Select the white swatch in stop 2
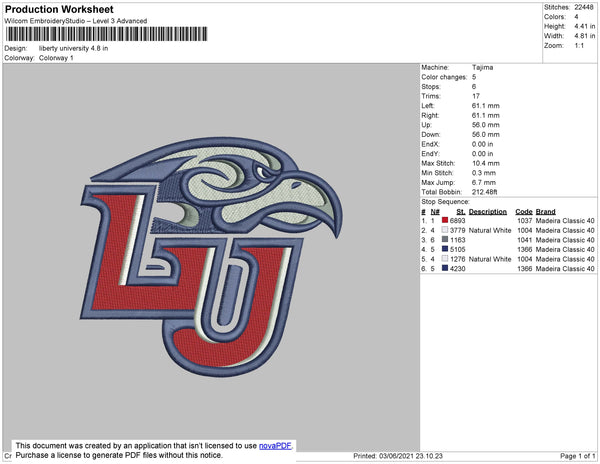Viewport: 600px width, 464px height. click(x=445, y=230)
